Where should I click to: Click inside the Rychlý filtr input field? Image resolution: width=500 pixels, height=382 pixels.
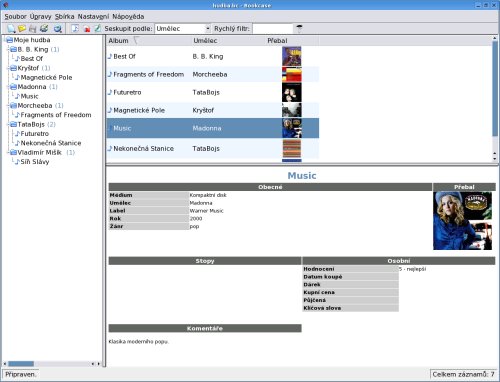pos(273,29)
